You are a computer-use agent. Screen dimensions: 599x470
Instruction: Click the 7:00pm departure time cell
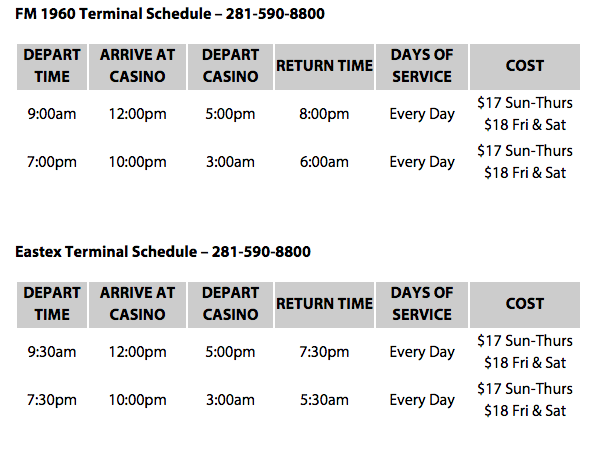tap(52, 162)
